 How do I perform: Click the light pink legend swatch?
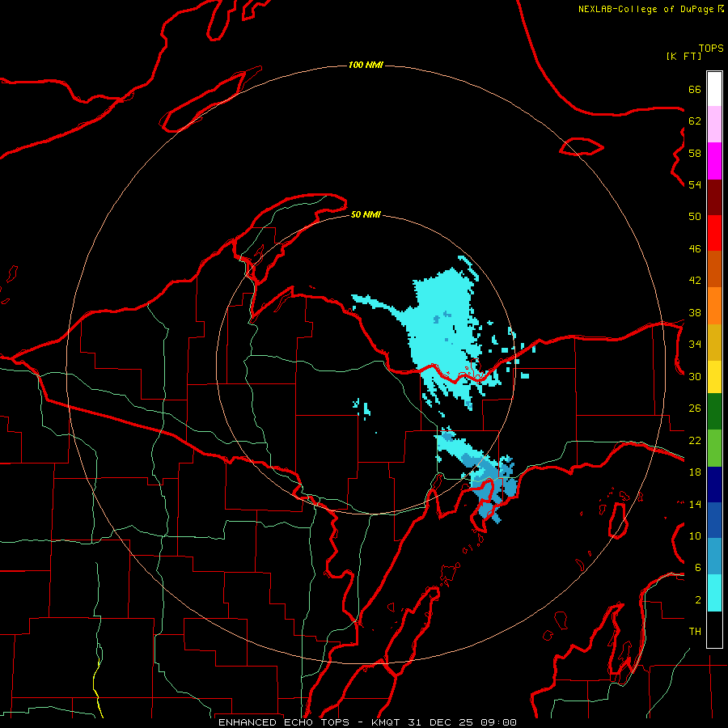point(714,125)
